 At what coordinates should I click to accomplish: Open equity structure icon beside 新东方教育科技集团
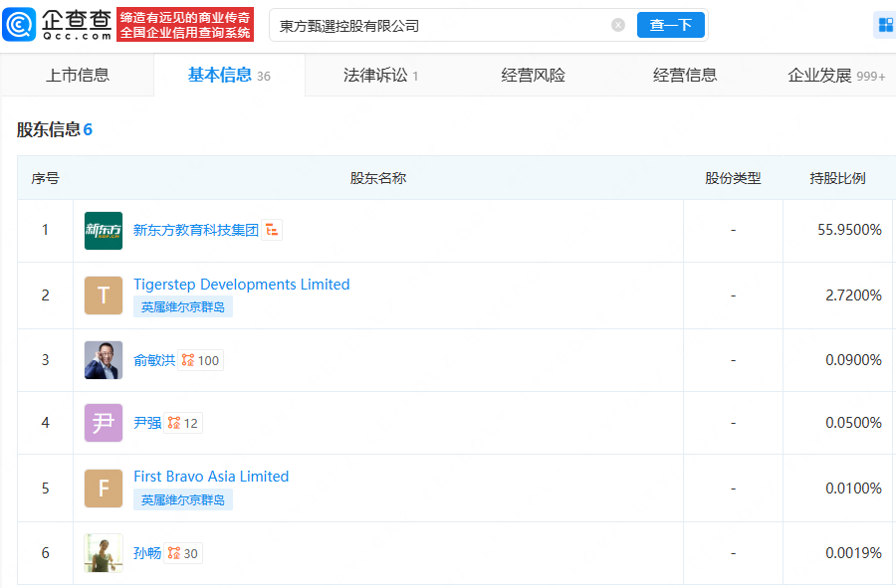pyautogui.click(x=272, y=230)
